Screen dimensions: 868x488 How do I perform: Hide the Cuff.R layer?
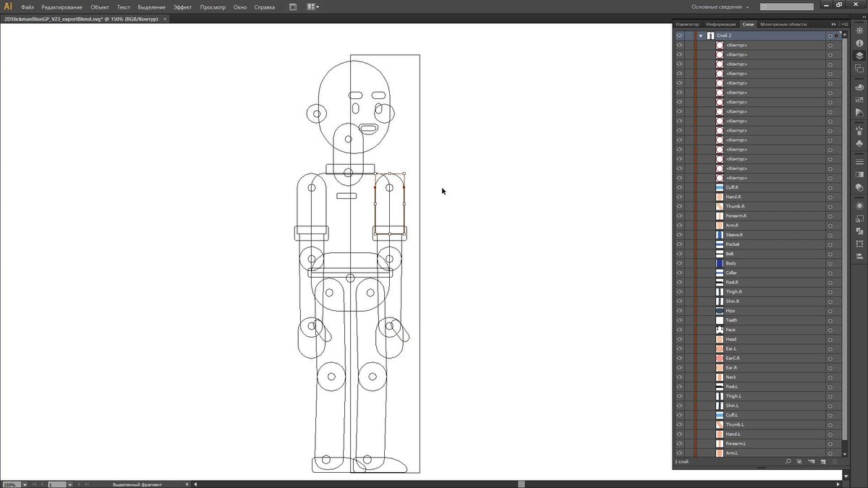pyautogui.click(x=679, y=187)
